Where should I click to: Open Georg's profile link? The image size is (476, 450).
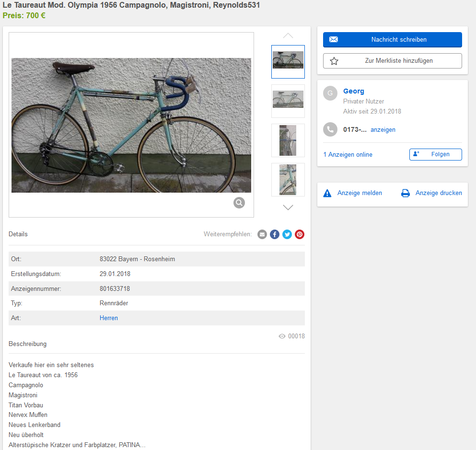coord(354,91)
